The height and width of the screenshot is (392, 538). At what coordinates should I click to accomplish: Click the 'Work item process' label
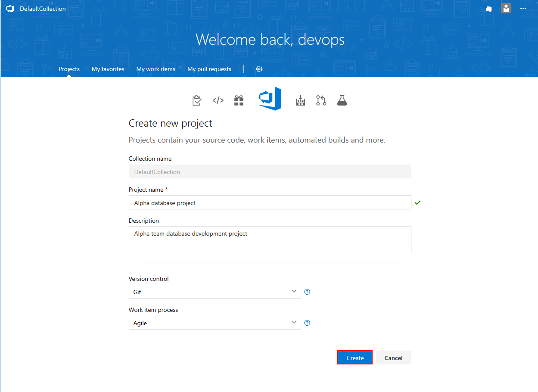click(x=153, y=310)
